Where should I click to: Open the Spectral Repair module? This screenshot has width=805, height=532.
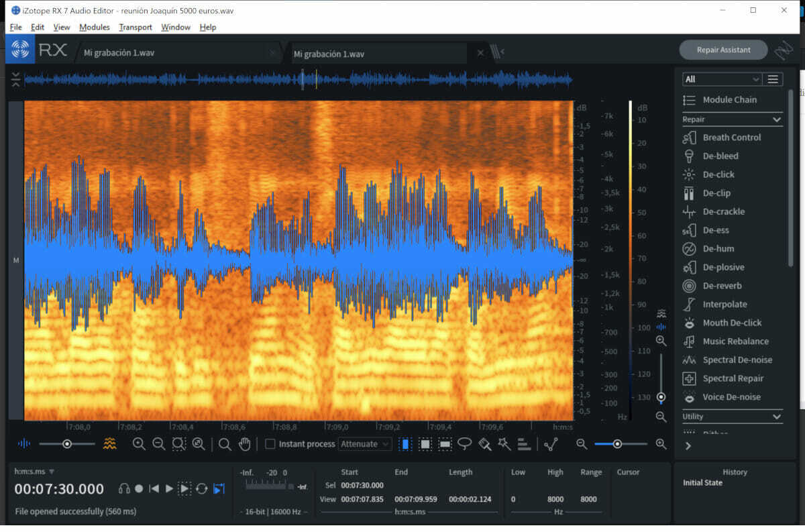732,378
